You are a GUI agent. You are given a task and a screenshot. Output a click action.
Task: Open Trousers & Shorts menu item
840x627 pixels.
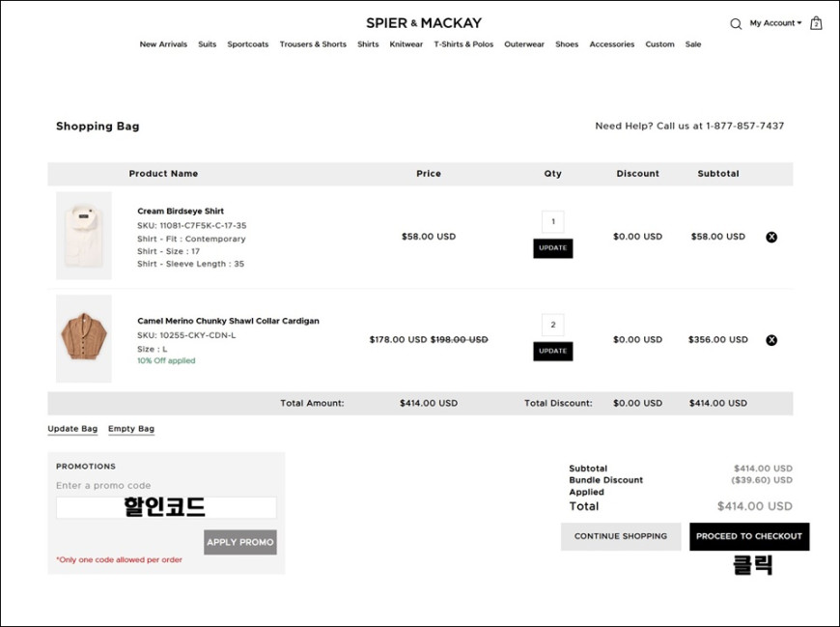[313, 44]
